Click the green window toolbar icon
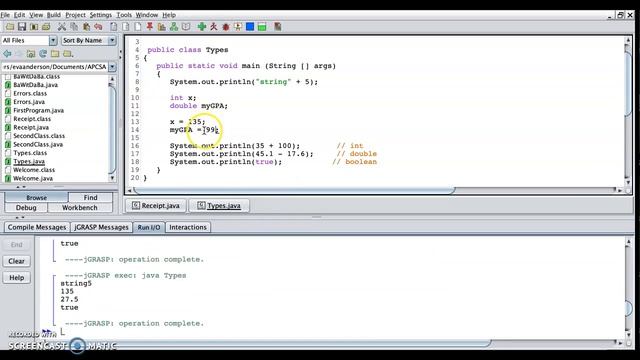The height and width of the screenshot is (360, 640). (x=262, y=27)
